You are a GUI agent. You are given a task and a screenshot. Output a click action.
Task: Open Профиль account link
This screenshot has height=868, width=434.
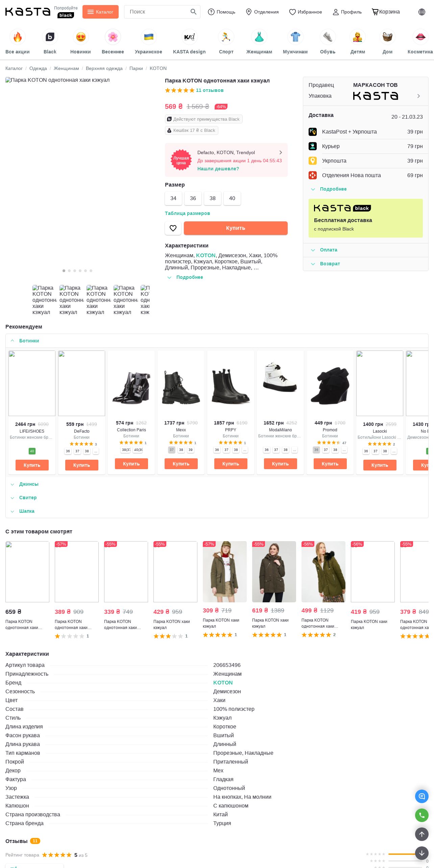tap(347, 12)
